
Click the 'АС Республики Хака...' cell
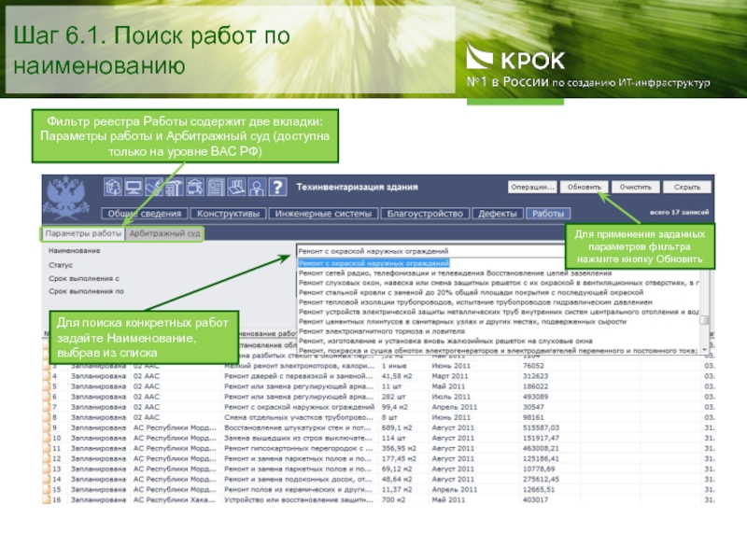pyautogui.click(x=175, y=500)
